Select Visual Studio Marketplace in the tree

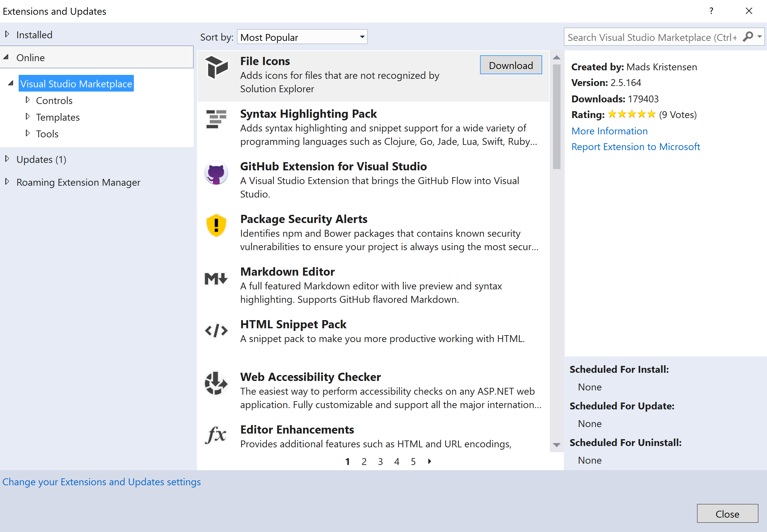coord(76,83)
